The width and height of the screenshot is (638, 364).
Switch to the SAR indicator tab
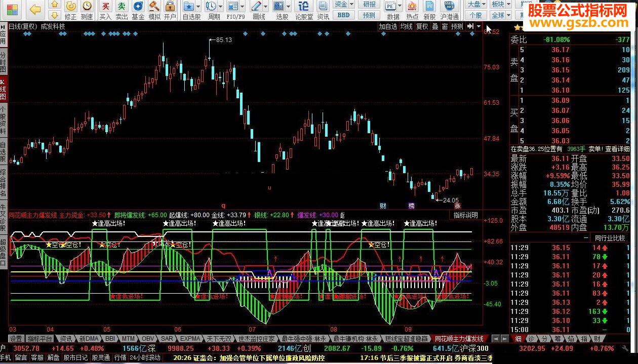click(x=166, y=339)
